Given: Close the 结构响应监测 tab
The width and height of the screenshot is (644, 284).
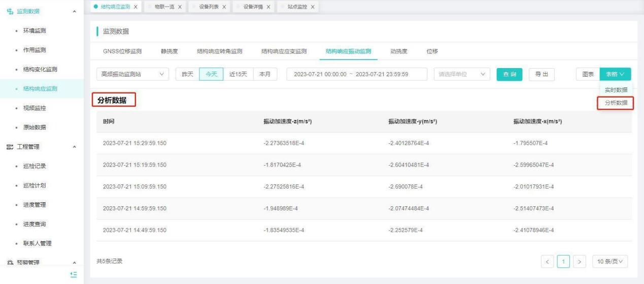Looking at the screenshot, I should click(x=135, y=7).
